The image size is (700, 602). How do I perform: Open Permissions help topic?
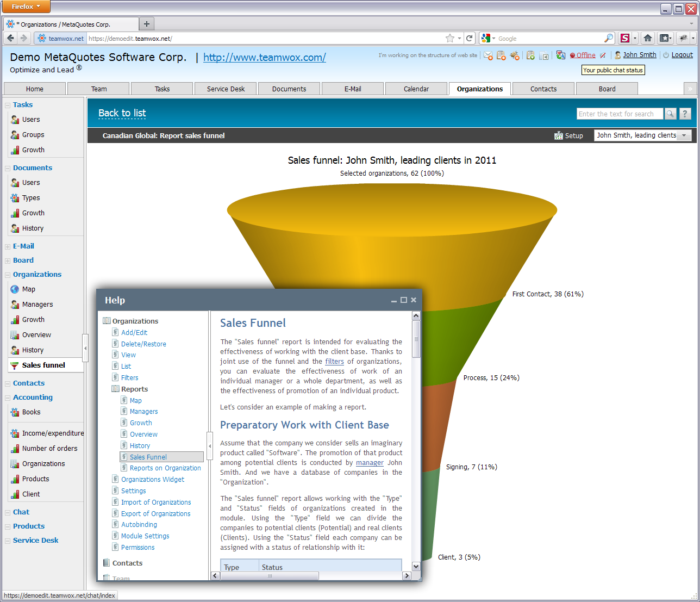[x=137, y=548]
